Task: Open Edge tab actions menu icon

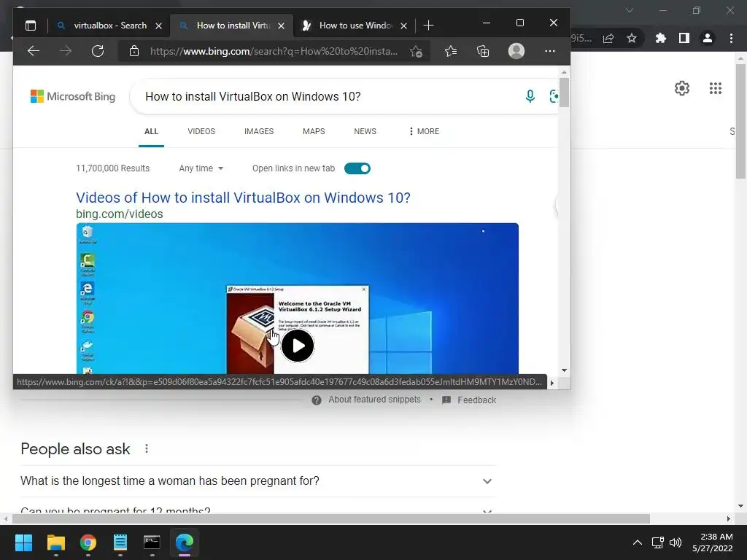Action: [x=31, y=26]
